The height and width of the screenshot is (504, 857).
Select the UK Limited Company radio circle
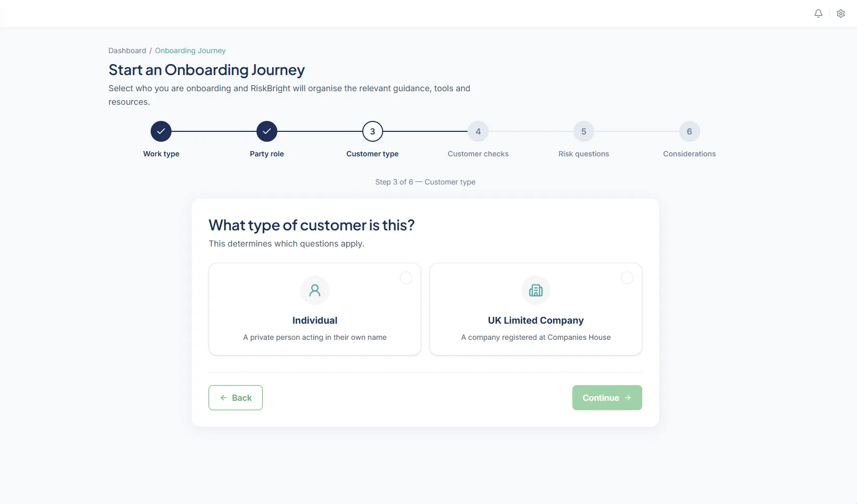pos(627,278)
